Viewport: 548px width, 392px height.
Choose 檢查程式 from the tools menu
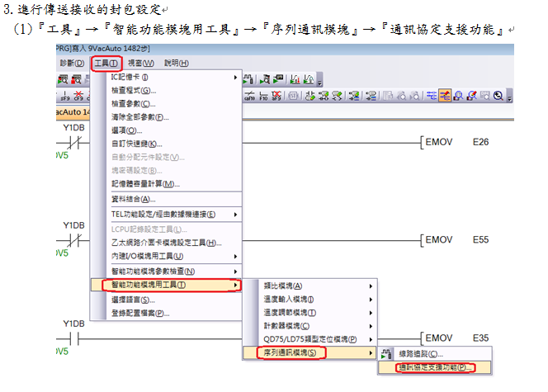tap(133, 91)
